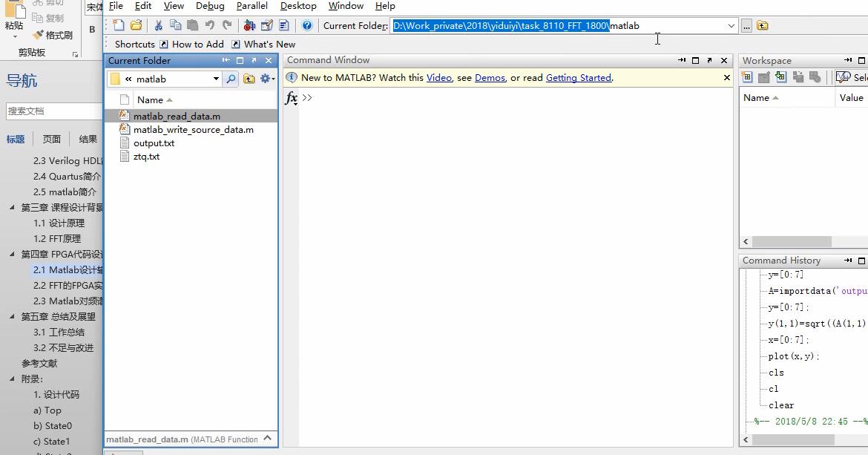Select the output.txt file
The height and width of the screenshot is (455, 868).
(x=154, y=143)
